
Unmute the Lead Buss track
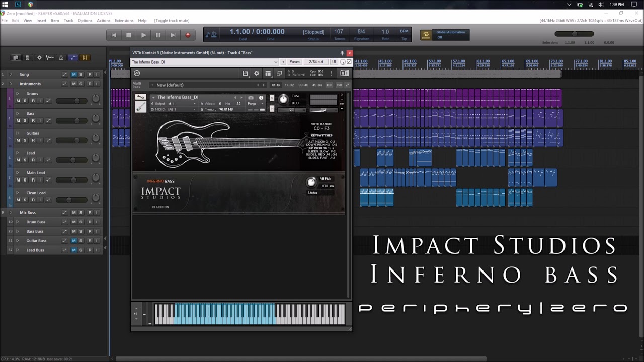[x=74, y=250]
